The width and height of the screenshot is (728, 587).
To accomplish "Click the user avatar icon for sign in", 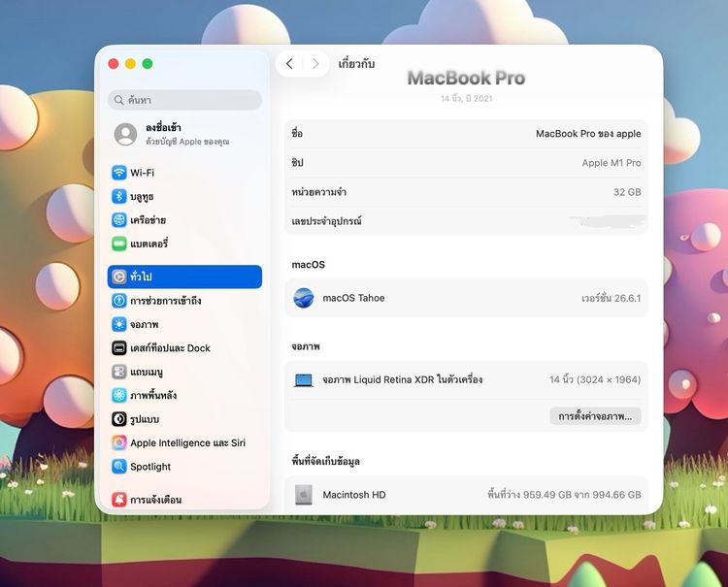I will [125, 134].
